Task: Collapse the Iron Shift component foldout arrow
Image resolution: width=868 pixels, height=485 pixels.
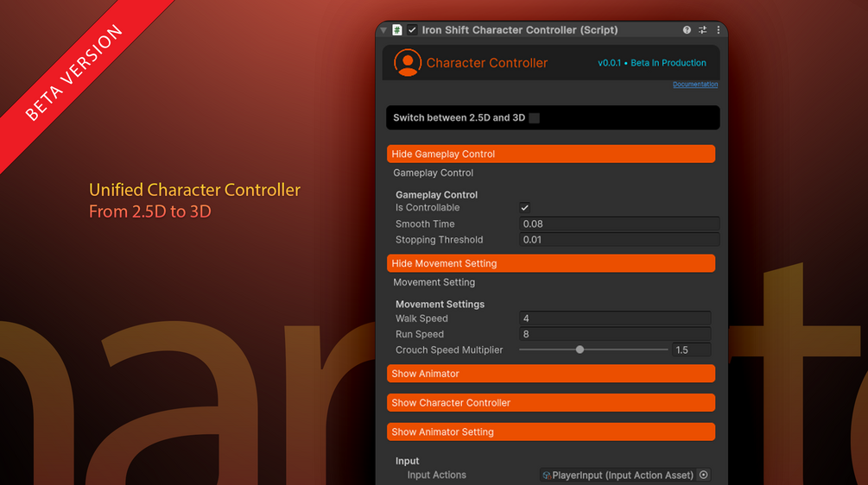Action: point(383,30)
